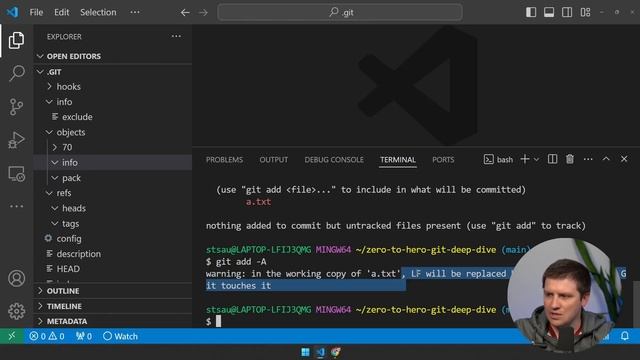
Task: Switch to the Output tab
Action: pos(273,160)
